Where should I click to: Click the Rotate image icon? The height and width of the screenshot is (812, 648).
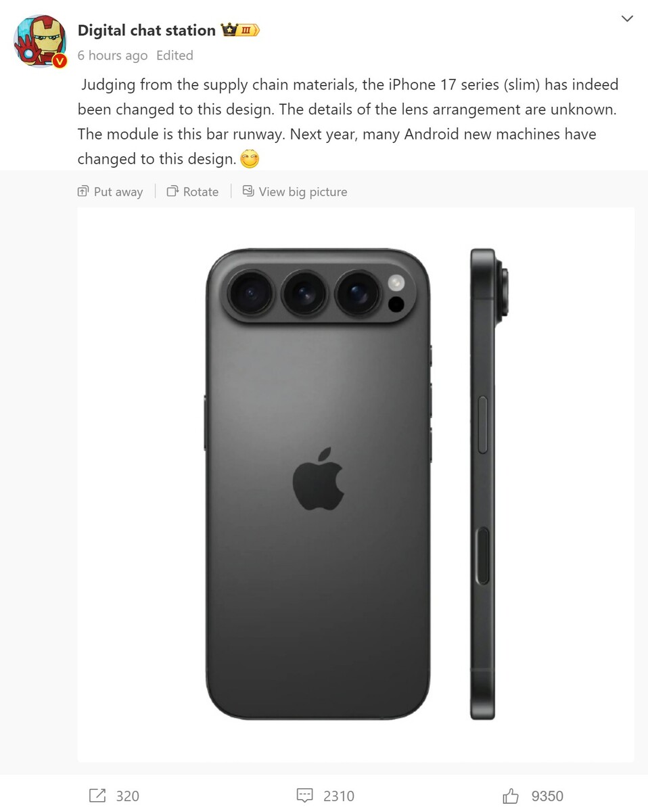click(172, 191)
